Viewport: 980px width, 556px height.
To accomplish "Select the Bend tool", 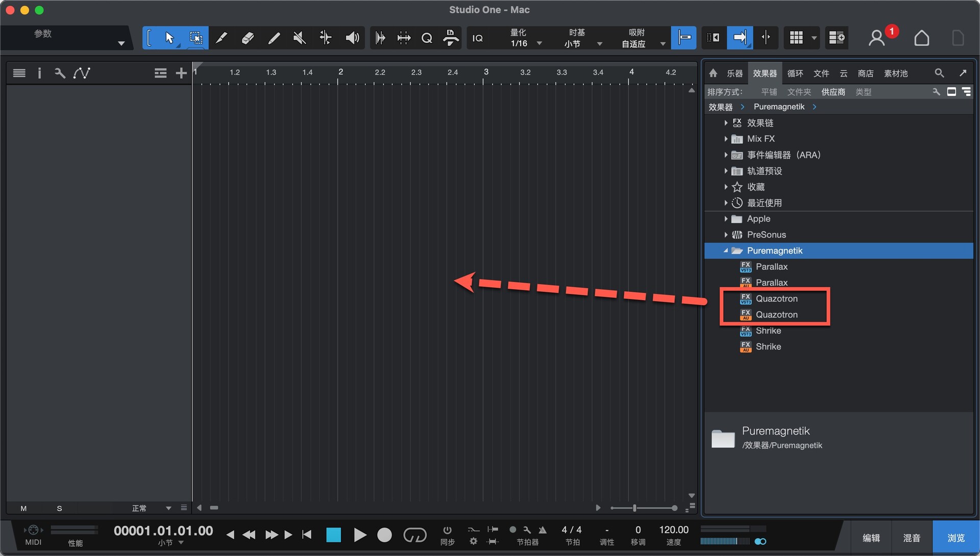I will click(x=326, y=38).
